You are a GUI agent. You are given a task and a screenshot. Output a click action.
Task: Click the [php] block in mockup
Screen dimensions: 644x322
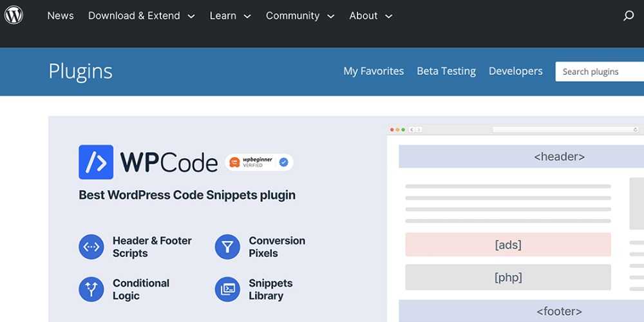pos(508,277)
